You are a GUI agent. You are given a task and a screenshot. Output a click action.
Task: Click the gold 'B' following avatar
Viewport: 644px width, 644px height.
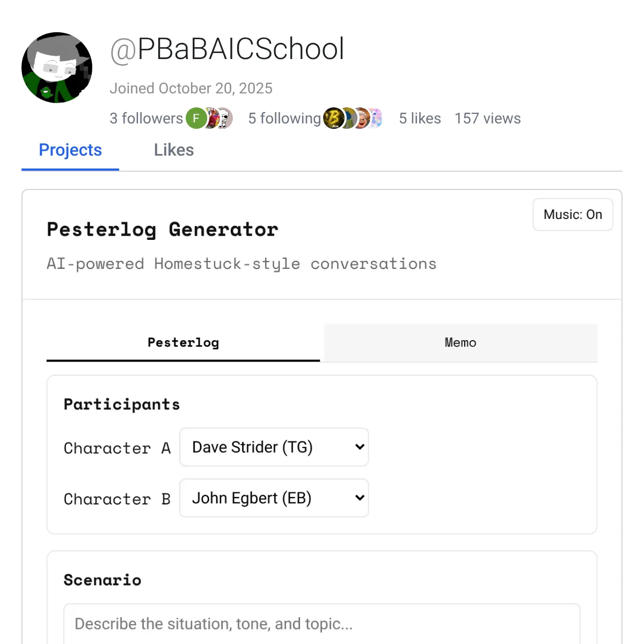333,119
